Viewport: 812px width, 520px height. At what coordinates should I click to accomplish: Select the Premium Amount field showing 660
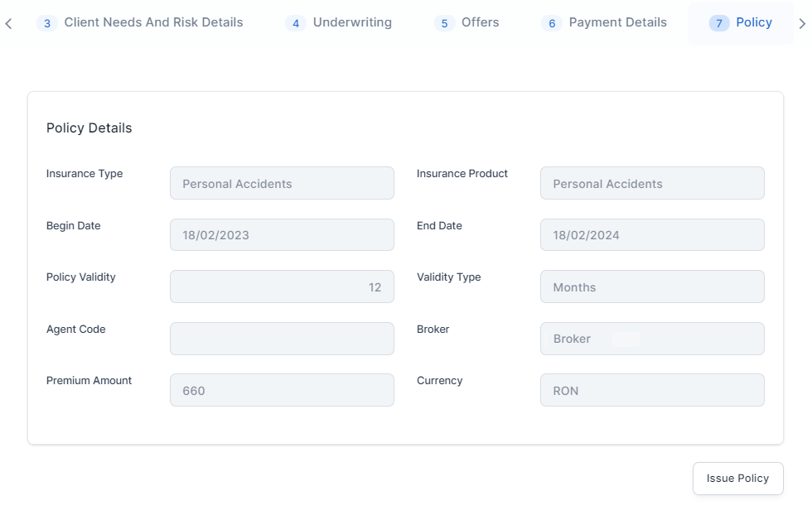282,390
